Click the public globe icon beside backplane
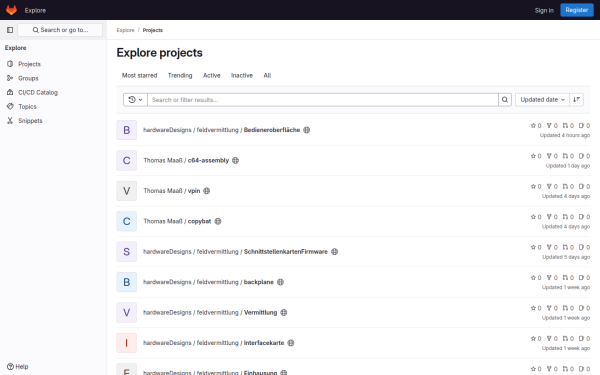The image size is (600, 375). 280,282
